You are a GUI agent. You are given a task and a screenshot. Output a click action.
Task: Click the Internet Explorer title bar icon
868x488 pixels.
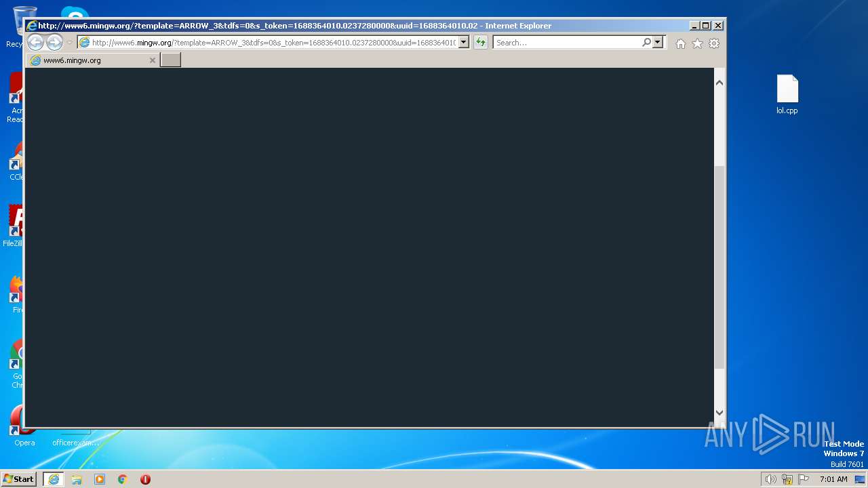coord(31,26)
